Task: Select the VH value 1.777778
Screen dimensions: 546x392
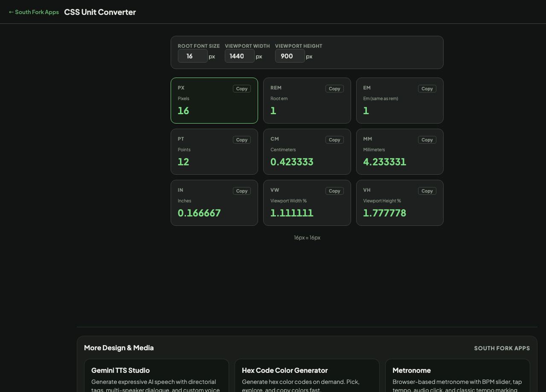Action: coord(385,213)
